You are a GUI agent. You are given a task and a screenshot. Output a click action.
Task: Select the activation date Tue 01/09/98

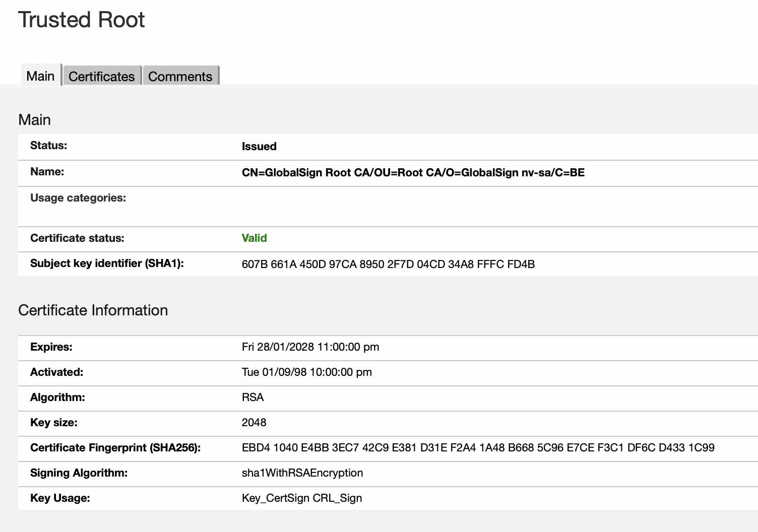pyautogui.click(x=307, y=372)
